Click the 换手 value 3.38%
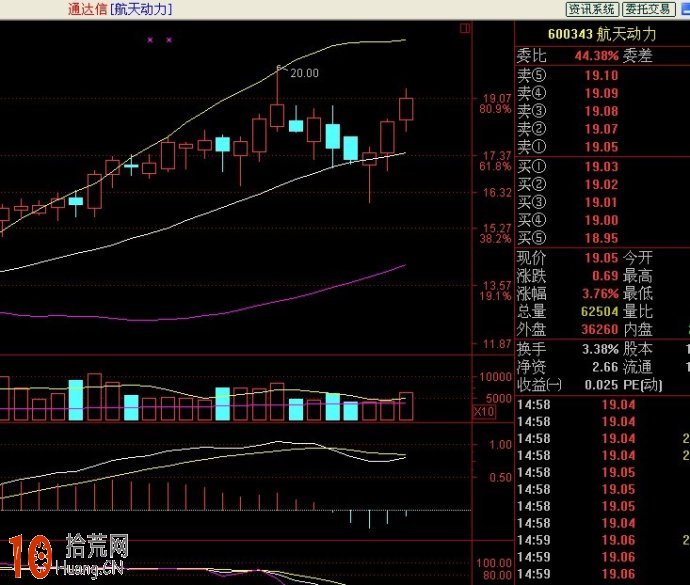The image size is (690, 585). (600, 350)
